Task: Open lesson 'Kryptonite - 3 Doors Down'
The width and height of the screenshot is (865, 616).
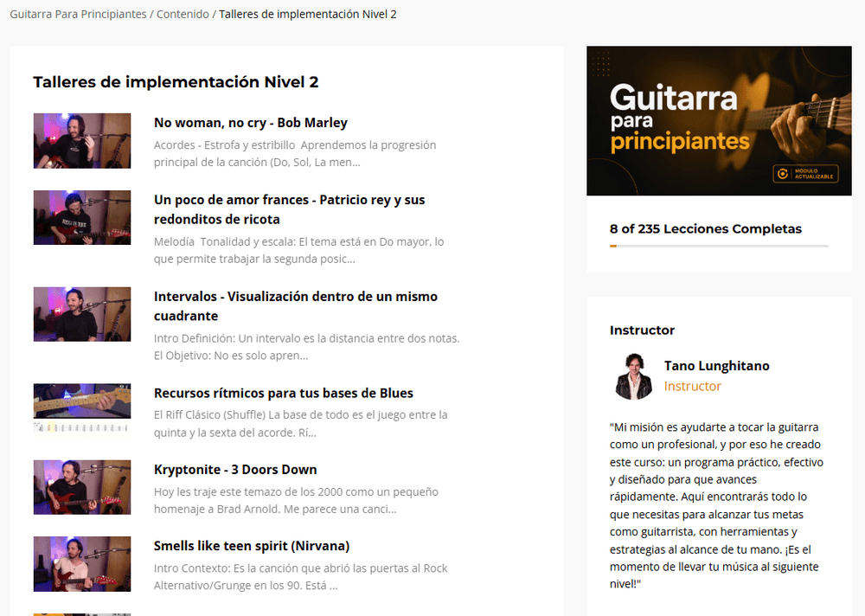Action: (x=235, y=470)
